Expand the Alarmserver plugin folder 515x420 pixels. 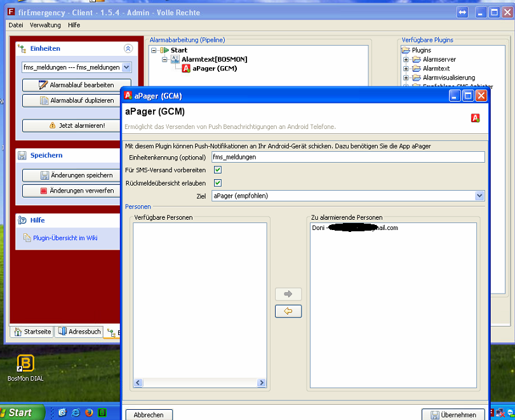tap(406, 60)
